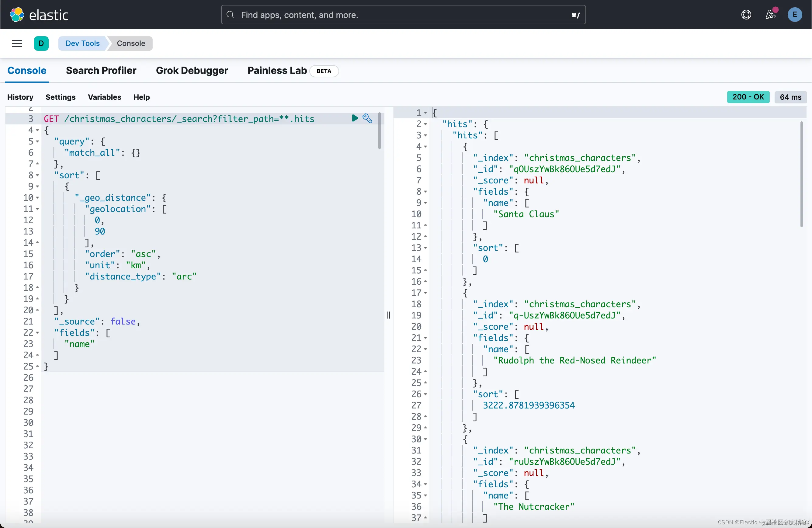
Task: Open the hamburger navigation menu
Action: (17, 43)
